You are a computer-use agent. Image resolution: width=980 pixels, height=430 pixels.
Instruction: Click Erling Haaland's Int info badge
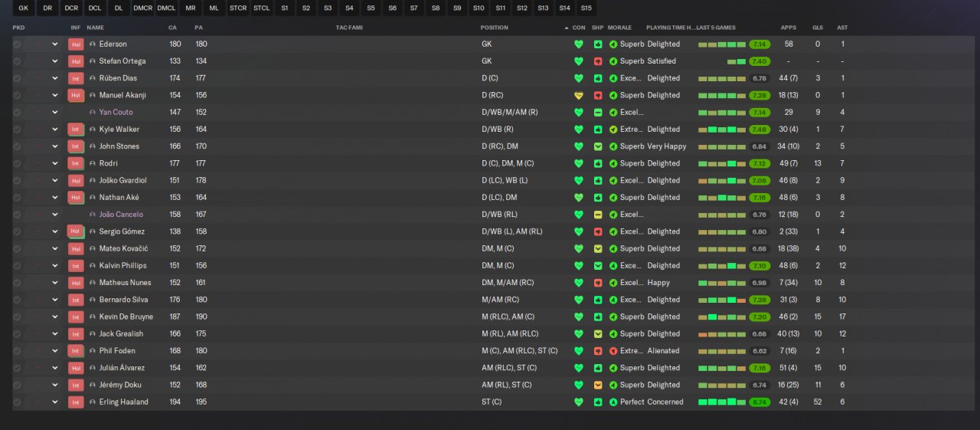76,402
